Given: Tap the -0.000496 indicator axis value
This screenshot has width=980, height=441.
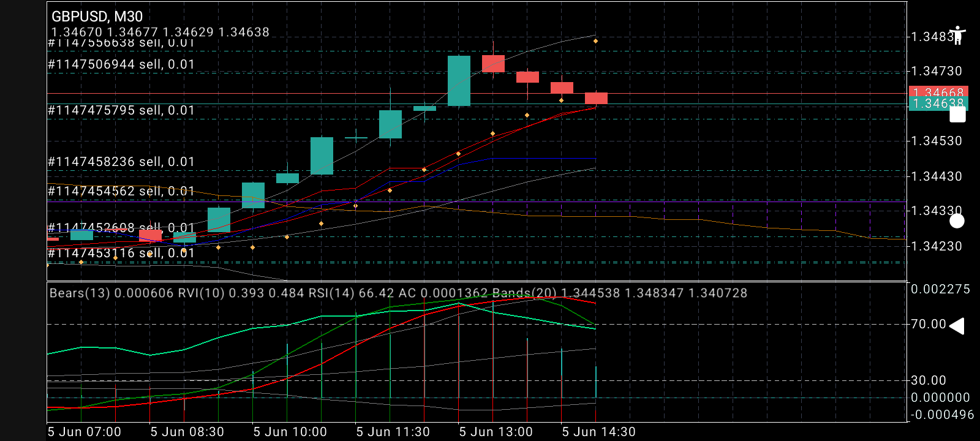Looking at the screenshot, I should [942, 415].
